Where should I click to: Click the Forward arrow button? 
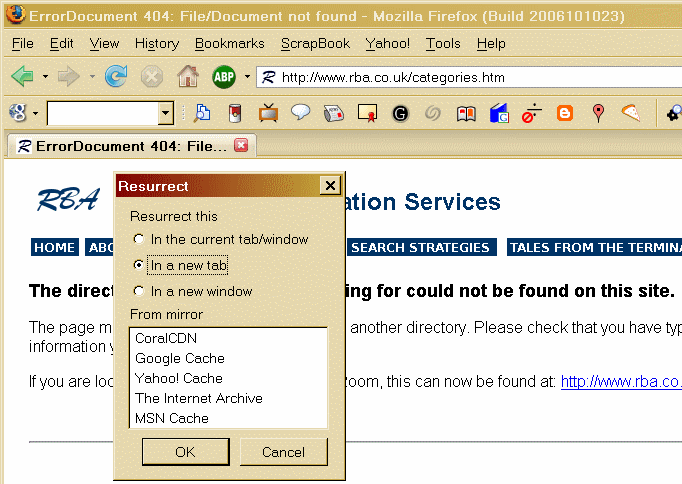[69, 77]
